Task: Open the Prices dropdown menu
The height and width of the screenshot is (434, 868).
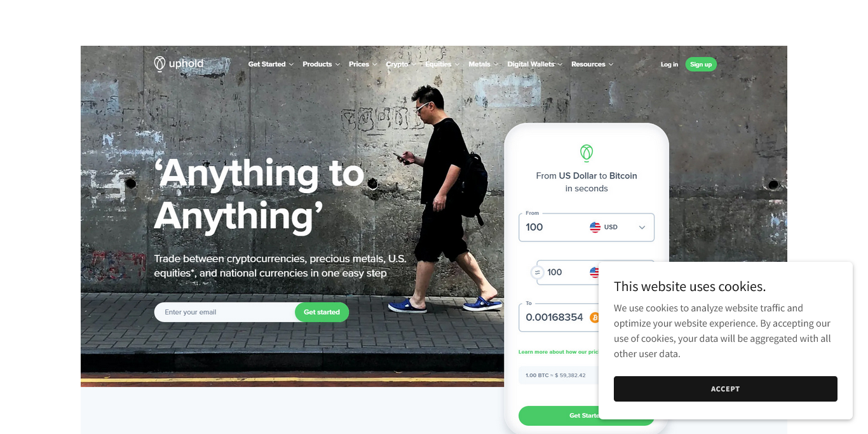Action: pyautogui.click(x=363, y=64)
